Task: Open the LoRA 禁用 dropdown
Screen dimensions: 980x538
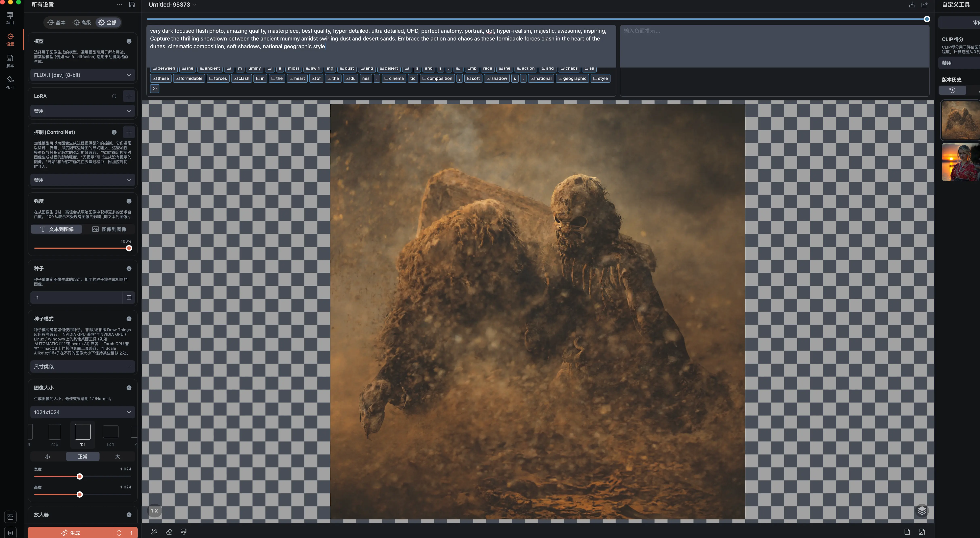Action: [83, 111]
